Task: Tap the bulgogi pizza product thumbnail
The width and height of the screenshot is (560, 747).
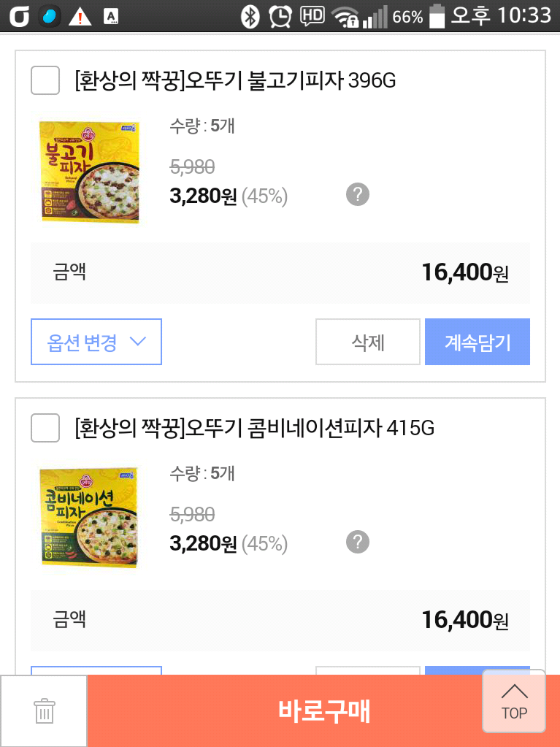Action: coord(89,172)
